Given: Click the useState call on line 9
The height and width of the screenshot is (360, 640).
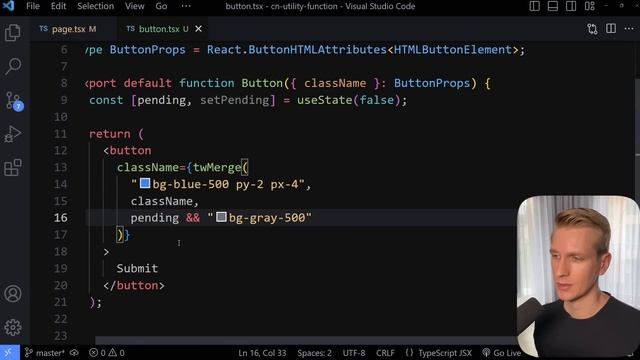Looking at the screenshot, I should 324,100.
